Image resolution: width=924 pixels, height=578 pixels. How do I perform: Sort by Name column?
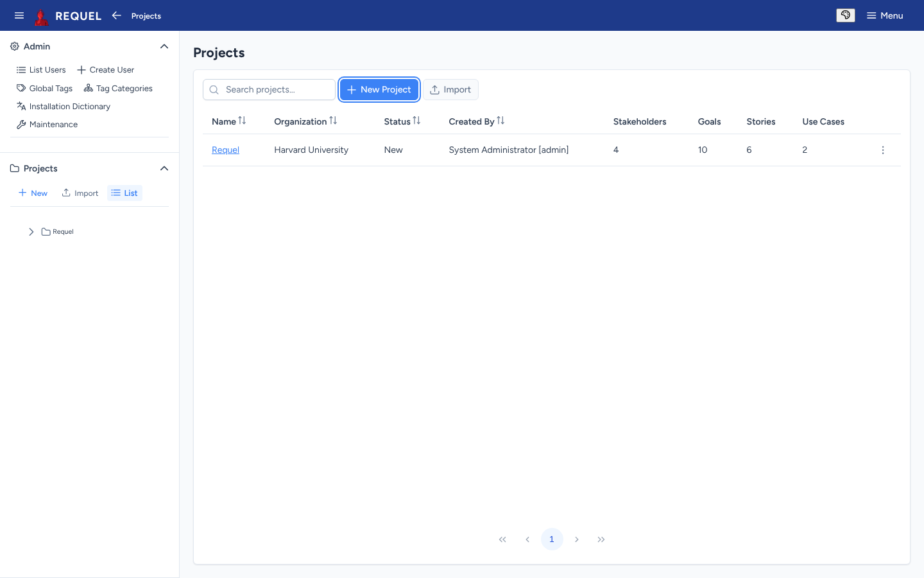click(x=229, y=121)
